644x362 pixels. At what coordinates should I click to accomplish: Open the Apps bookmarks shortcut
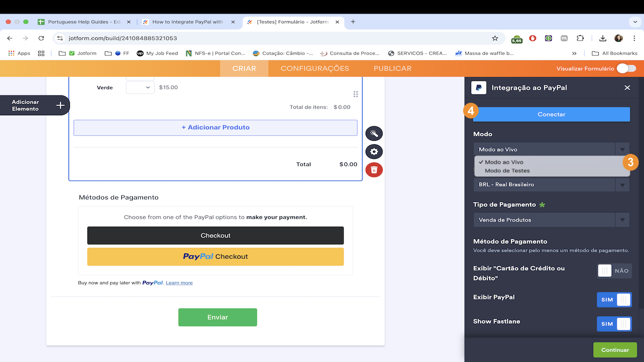[x=20, y=53]
